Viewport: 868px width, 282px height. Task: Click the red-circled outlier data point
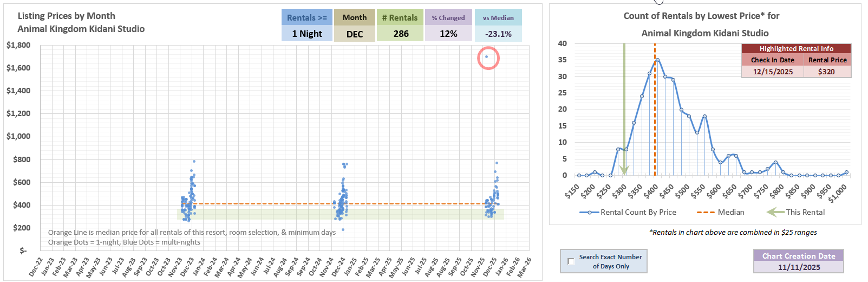click(x=486, y=57)
